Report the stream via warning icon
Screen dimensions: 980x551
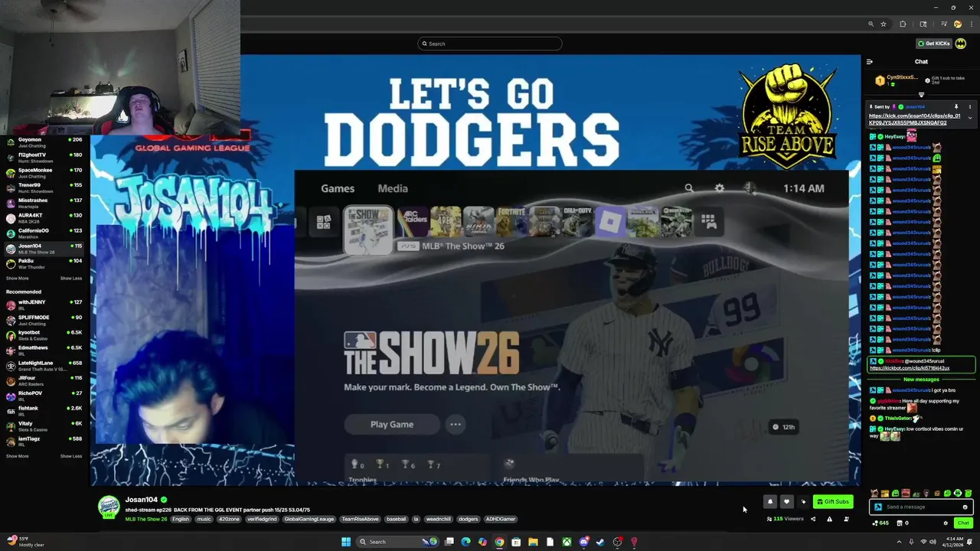[829, 519]
